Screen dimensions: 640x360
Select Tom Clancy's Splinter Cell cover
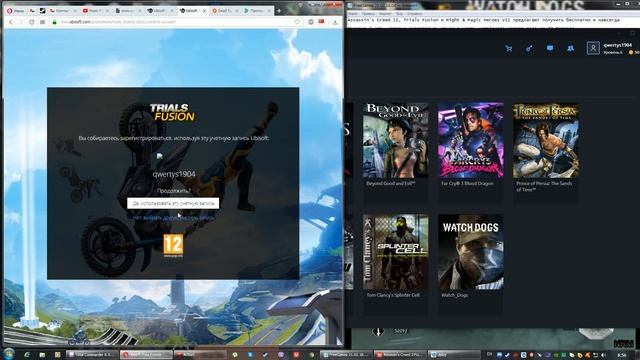pyautogui.click(x=396, y=252)
